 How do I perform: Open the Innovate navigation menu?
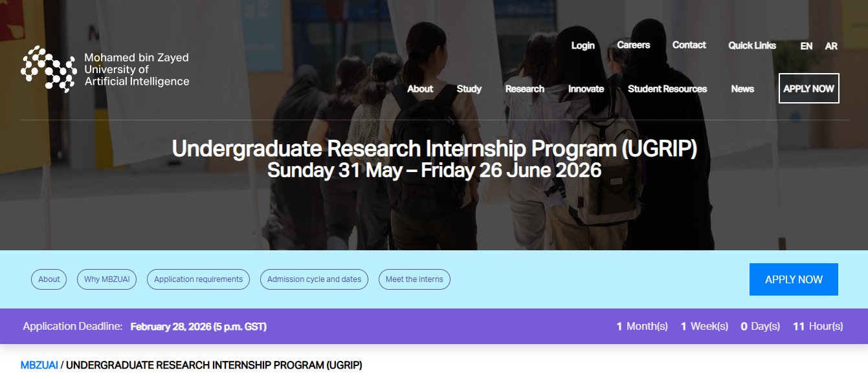point(586,89)
